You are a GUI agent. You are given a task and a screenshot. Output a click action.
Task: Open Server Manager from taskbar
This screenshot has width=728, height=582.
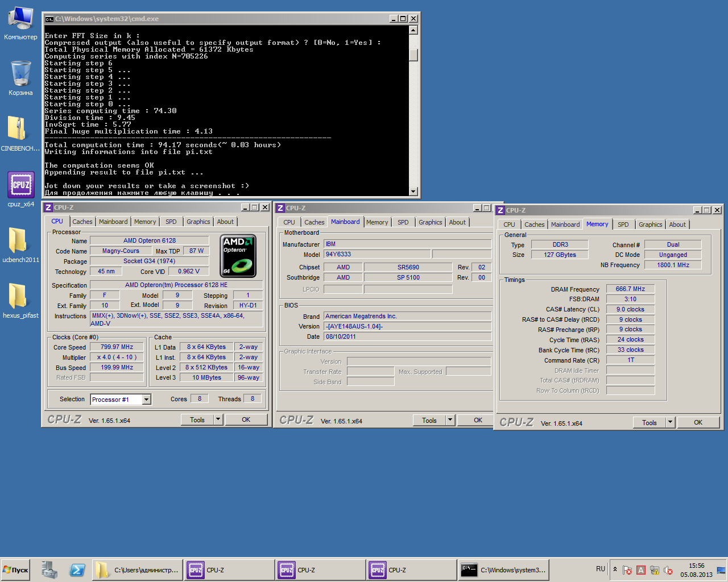pos(49,570)
